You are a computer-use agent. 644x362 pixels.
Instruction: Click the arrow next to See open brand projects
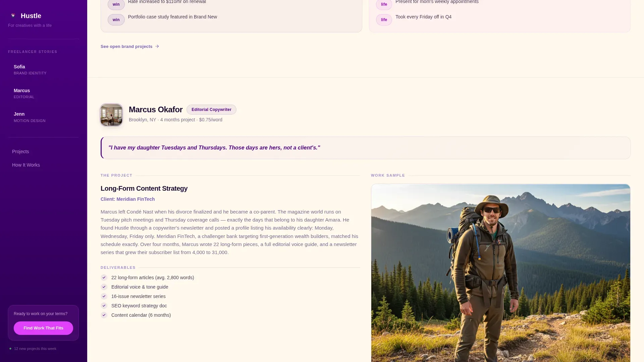coord(157,47)
